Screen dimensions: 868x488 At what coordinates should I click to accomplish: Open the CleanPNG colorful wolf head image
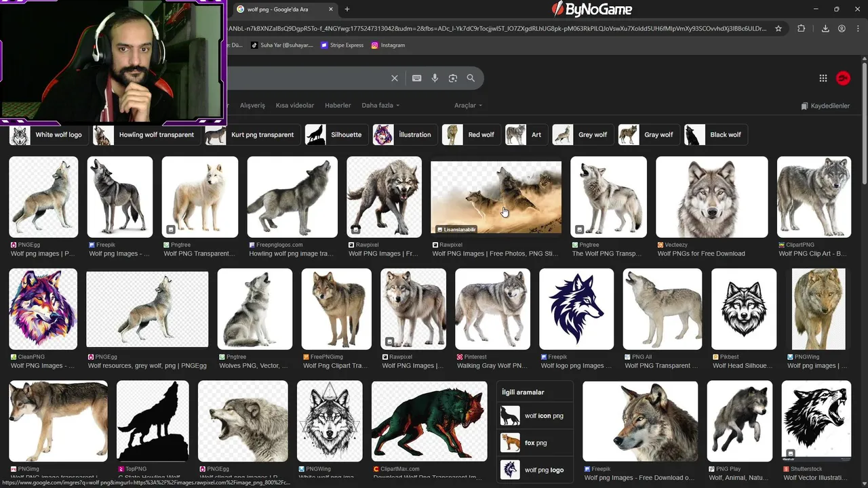click(x=43, y=309)
